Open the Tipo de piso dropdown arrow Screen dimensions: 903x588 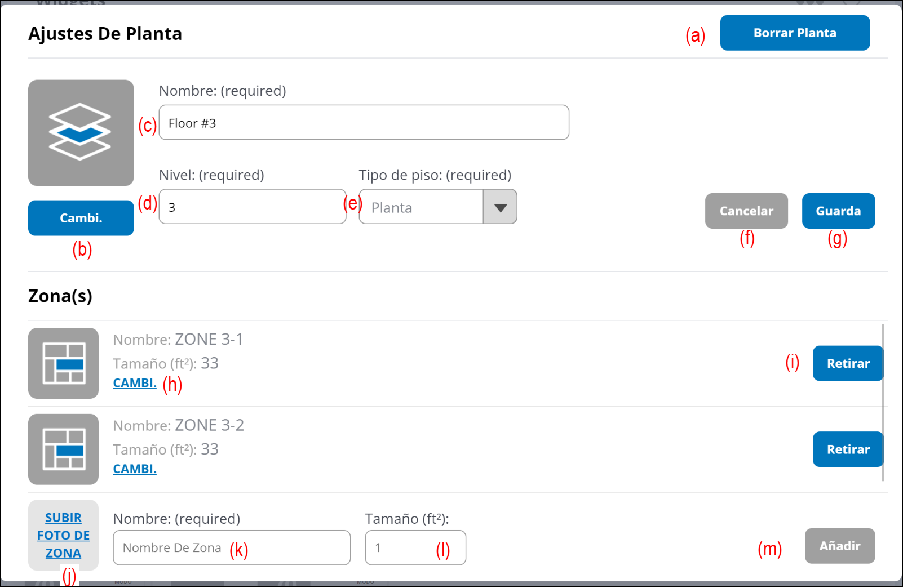tap(500, 207)
